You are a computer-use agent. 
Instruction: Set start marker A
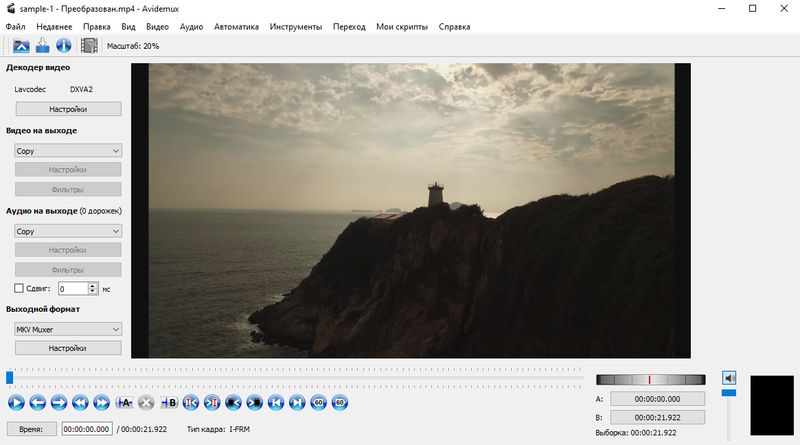(125, 403)
